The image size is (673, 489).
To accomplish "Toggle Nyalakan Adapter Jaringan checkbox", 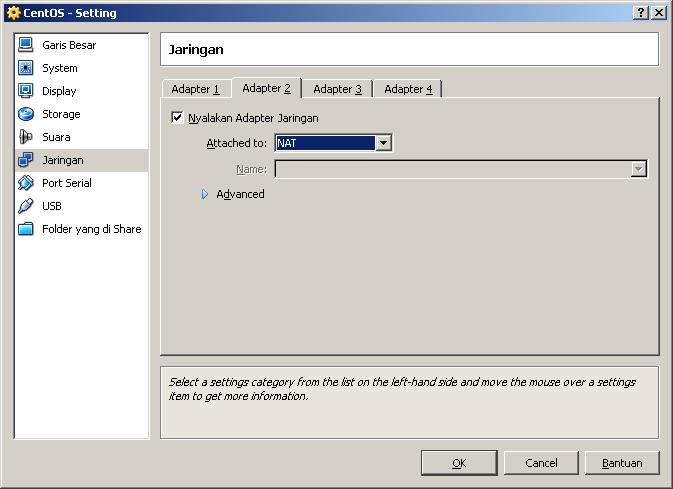I will coord(177,117).
